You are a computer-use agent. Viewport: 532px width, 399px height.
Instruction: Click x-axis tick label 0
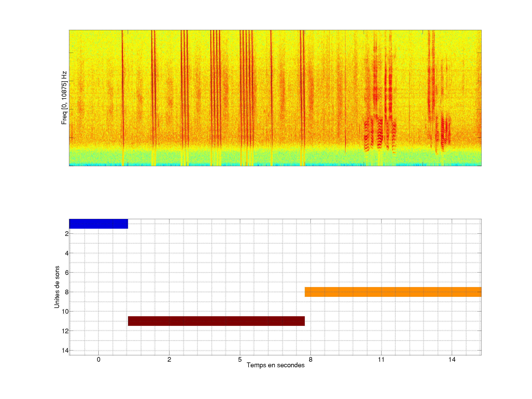pos(99,359)
